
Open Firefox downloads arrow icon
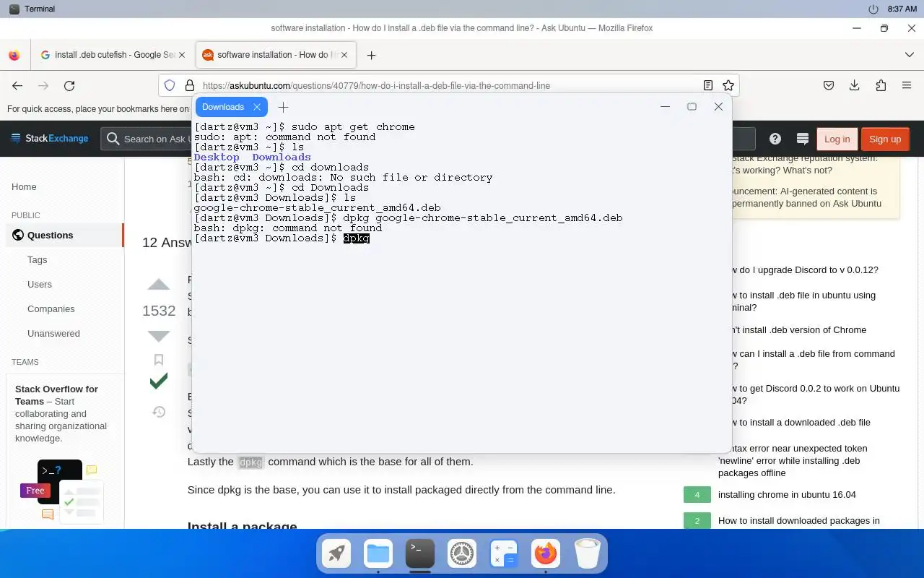[855, 85]
